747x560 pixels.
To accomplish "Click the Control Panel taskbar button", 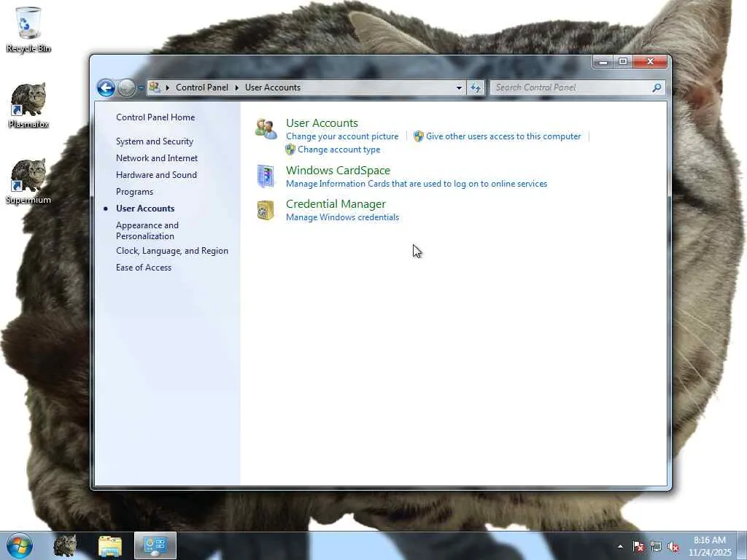I will [x=155, y=545].
